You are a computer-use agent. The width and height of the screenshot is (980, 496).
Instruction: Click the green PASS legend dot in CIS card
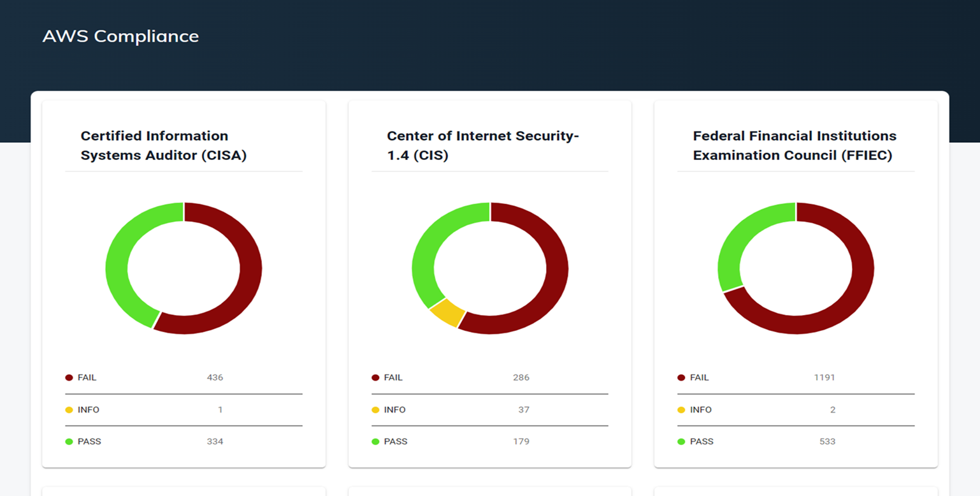click(375, 441)
